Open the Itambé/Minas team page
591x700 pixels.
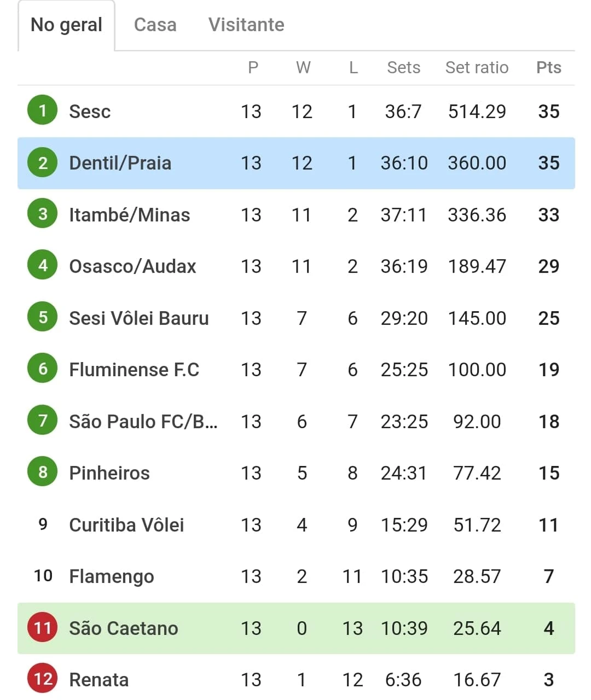point(130,215)
